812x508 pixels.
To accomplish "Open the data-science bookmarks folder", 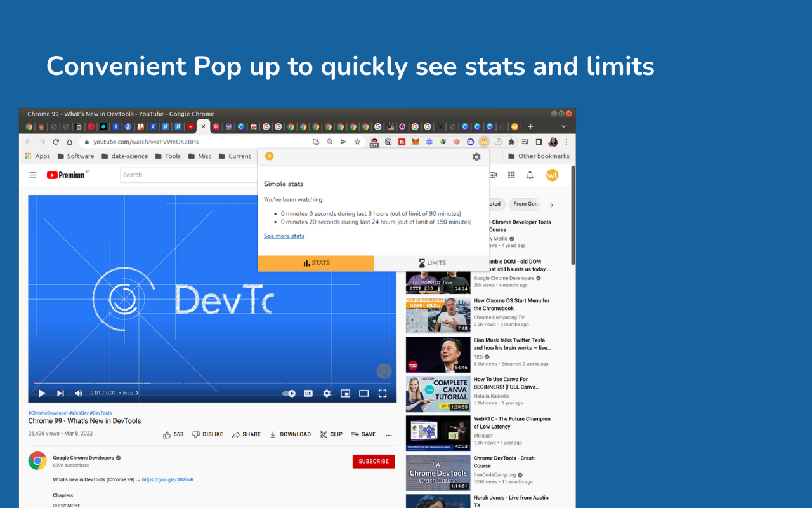I will point(124,156).
